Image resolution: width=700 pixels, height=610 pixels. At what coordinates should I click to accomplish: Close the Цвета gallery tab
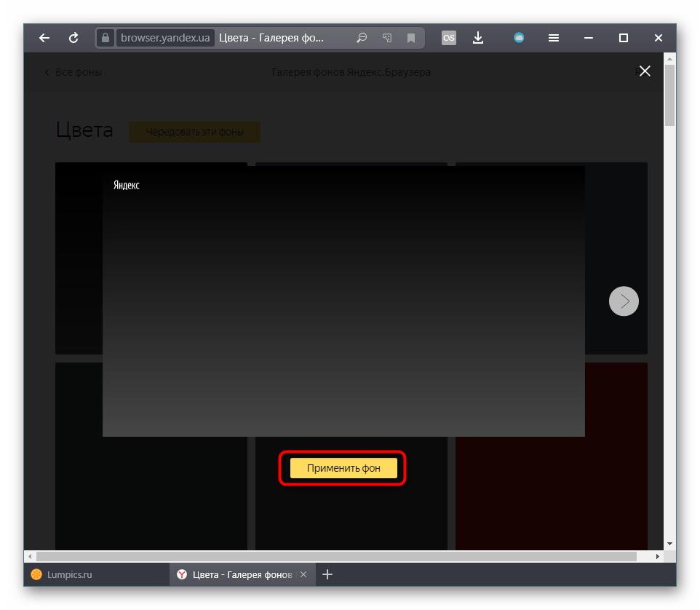coord(304,574)
